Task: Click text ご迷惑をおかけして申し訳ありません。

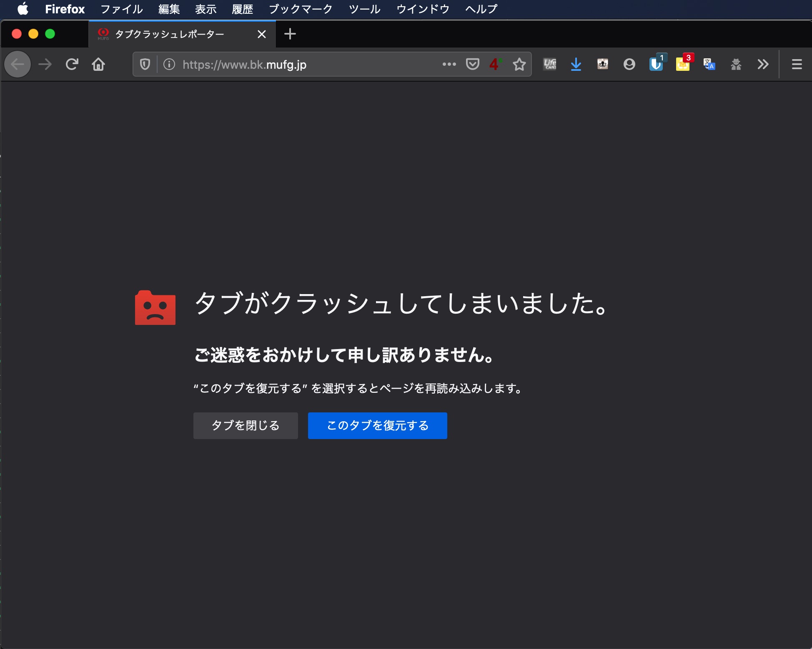Action: (x=344, y=355)
